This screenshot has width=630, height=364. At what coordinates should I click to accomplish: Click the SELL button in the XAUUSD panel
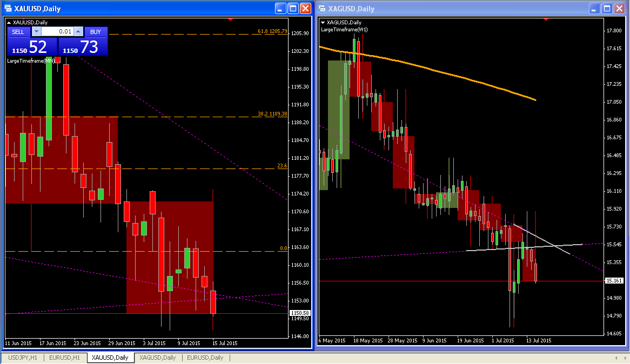pos(18,32)
